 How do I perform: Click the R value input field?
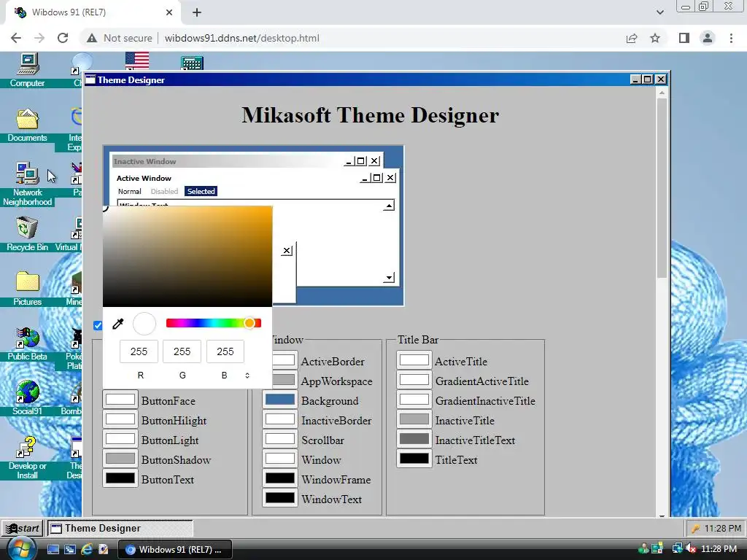(139, 351)
